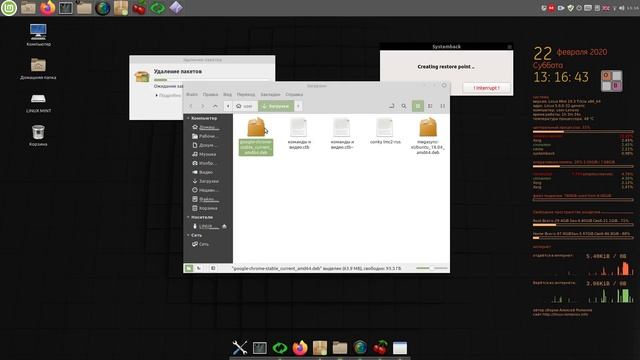Open the Вид menu in the file manager
The image size is (640, 360).
coord(227,94)
